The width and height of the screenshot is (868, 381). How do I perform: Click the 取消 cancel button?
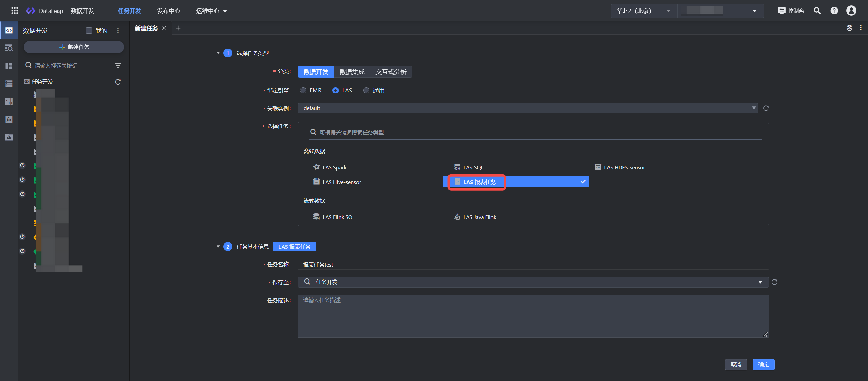point(736,365)
